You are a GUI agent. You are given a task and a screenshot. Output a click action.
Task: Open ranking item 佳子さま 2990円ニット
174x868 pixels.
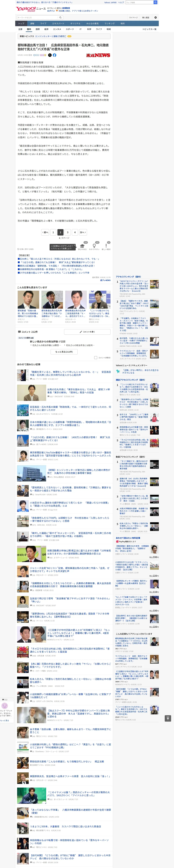point(134,417)
